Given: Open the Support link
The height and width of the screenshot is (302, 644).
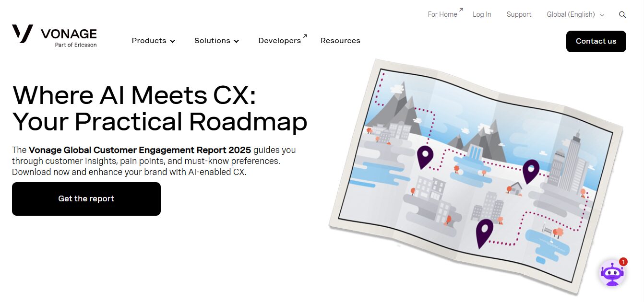Looking at the screenshot, I should pos(519,14).
